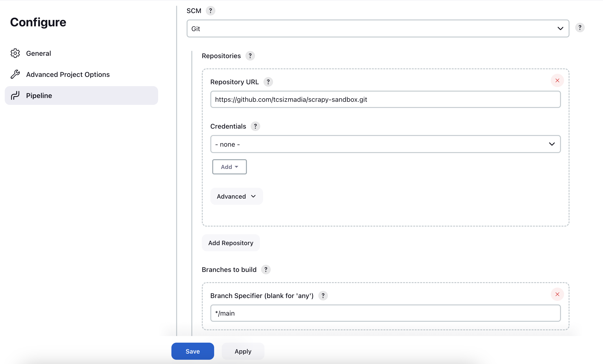Click the red X to remove repository
This screenshot has width=603, height=364.
(x=557, y=80)
